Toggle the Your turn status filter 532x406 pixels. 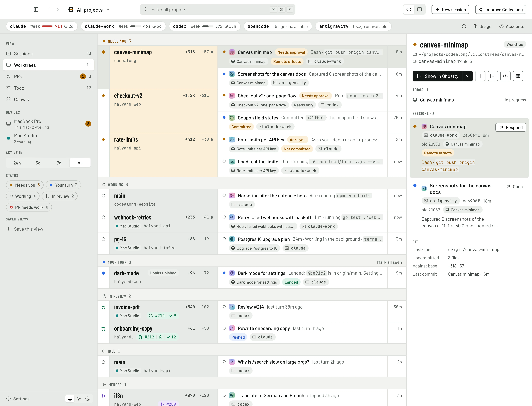tap(63, 185)
